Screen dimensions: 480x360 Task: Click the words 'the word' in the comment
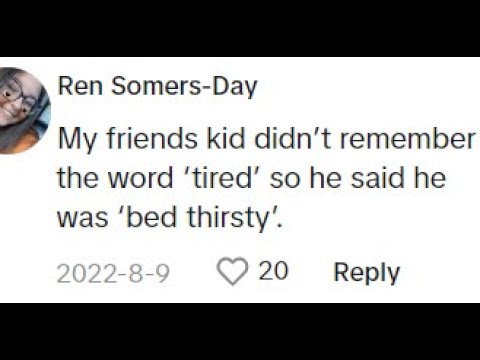coord(115,178)
